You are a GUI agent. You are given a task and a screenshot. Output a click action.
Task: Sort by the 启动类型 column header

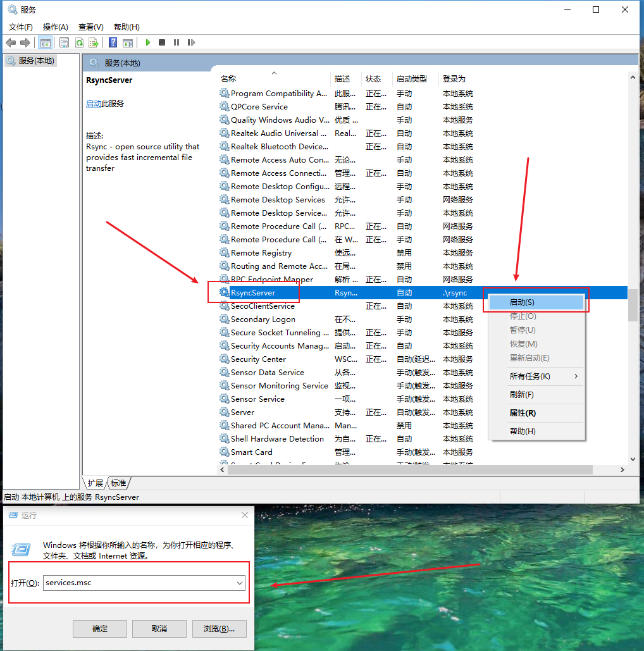click(416, 78)
